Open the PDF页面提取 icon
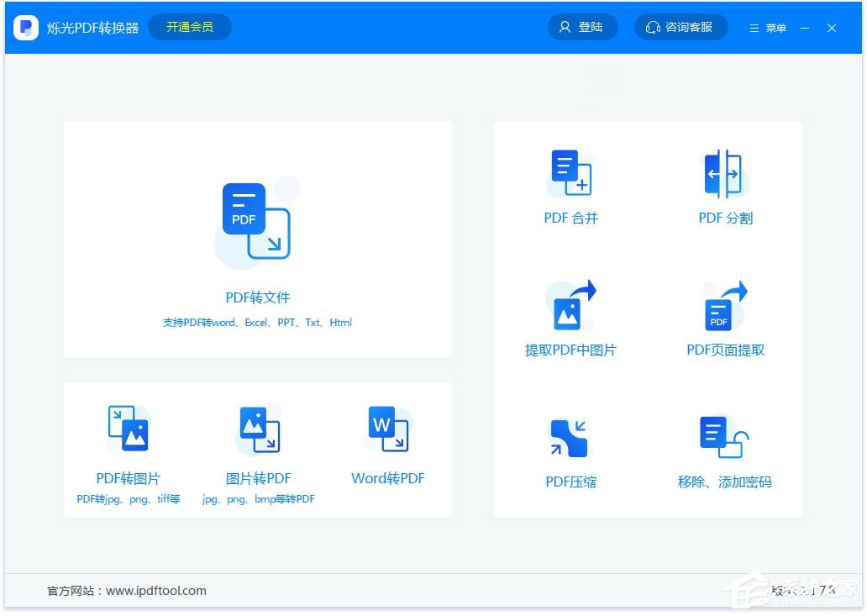Viewport: 867px width, 616px height. [725, 306]
